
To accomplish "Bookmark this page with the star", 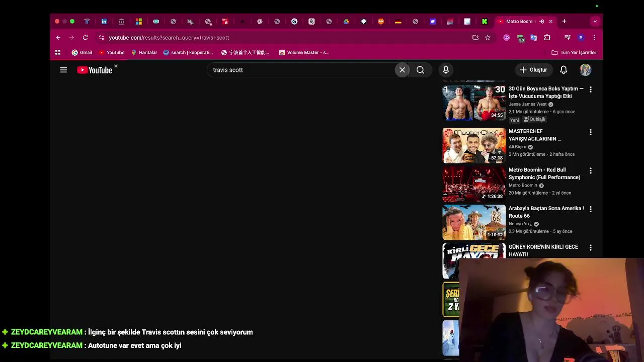I will [488, 38].
